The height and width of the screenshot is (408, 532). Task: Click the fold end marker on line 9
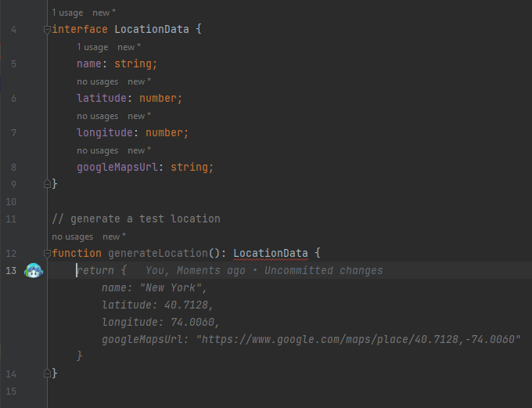47,184
